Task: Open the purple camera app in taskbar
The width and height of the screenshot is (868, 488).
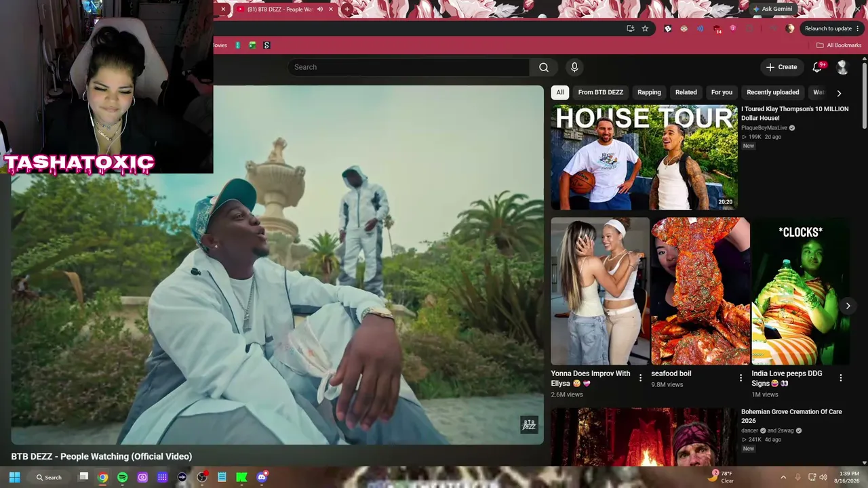Action: (x=142, y=477)
